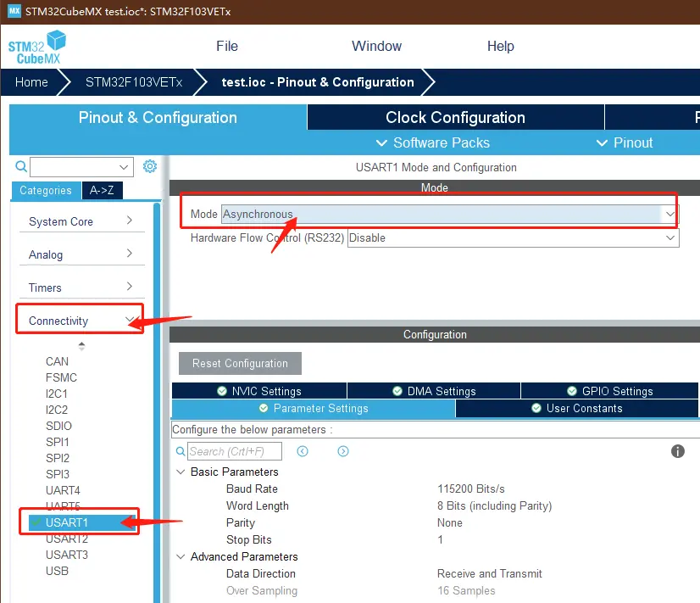The image size is (700, 603).
Task: Select I2C2 peripheral in list
Action: [x=57, y=410]
